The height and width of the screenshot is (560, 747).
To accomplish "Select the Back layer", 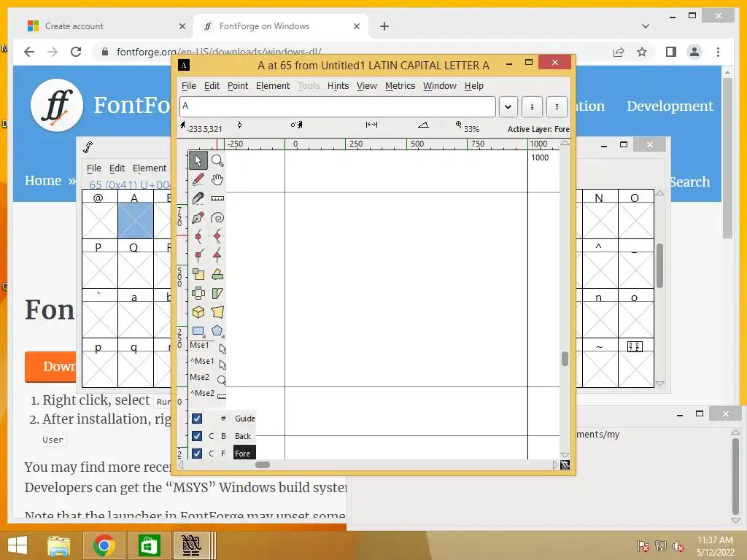I will click(x=243, y=436).
